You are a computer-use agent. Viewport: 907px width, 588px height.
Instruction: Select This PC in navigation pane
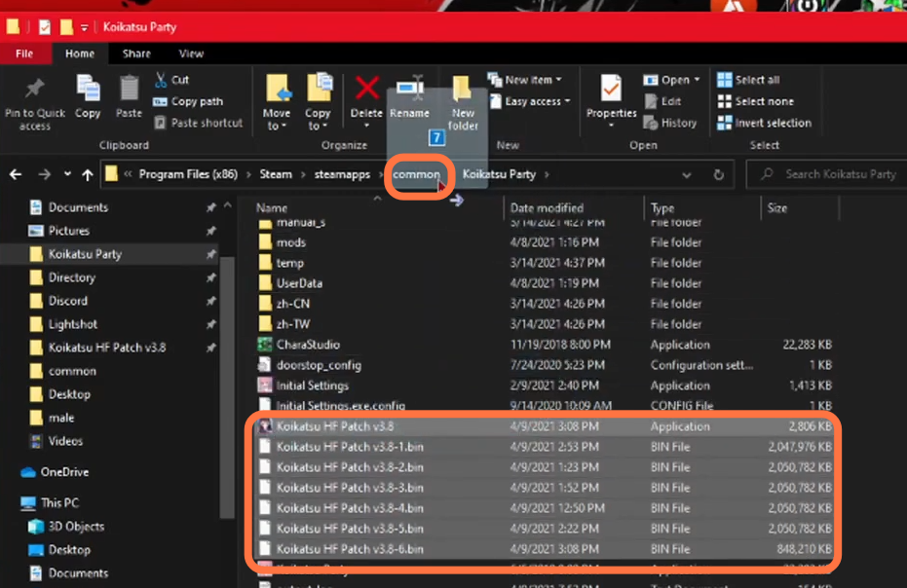point(59,503)
